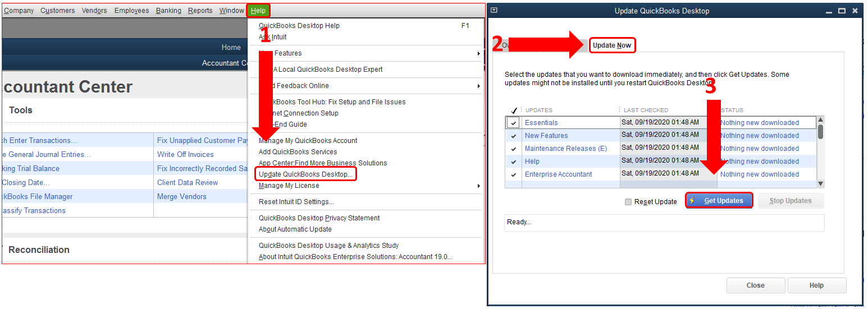The image size is (868, 309).
Task: Click the Close button in update dialog
Action: pyautogui.click(x=755, y=285)
